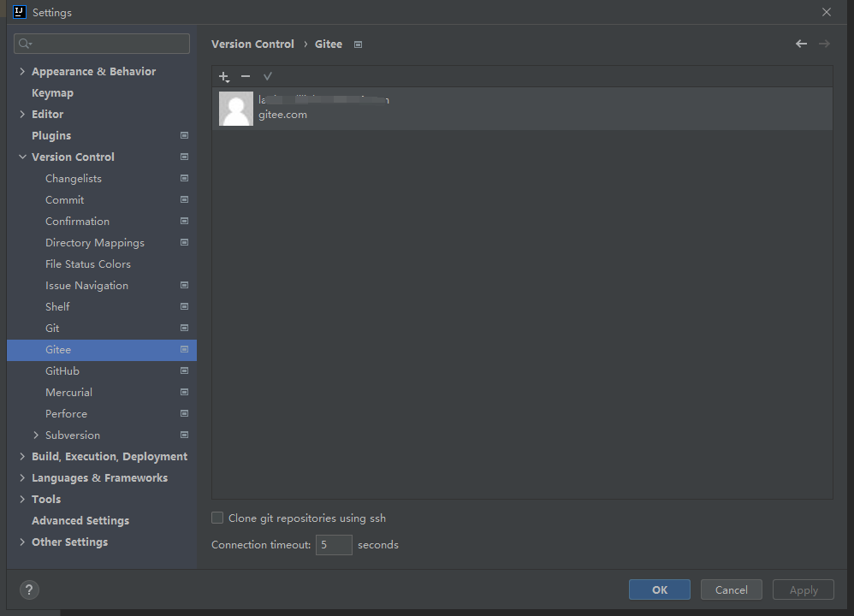Click the Connection timeout input field

coord(334,545)
